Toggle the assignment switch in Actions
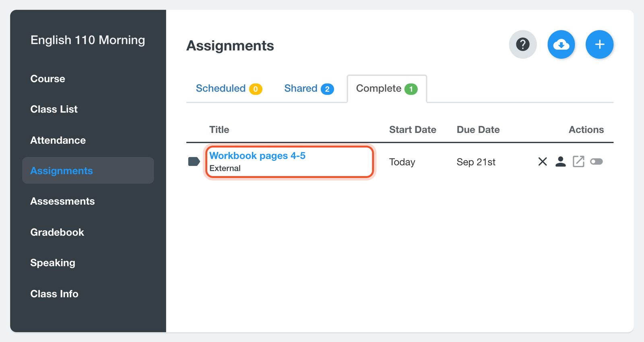This screenshot has width=644, height=342. 596,162
